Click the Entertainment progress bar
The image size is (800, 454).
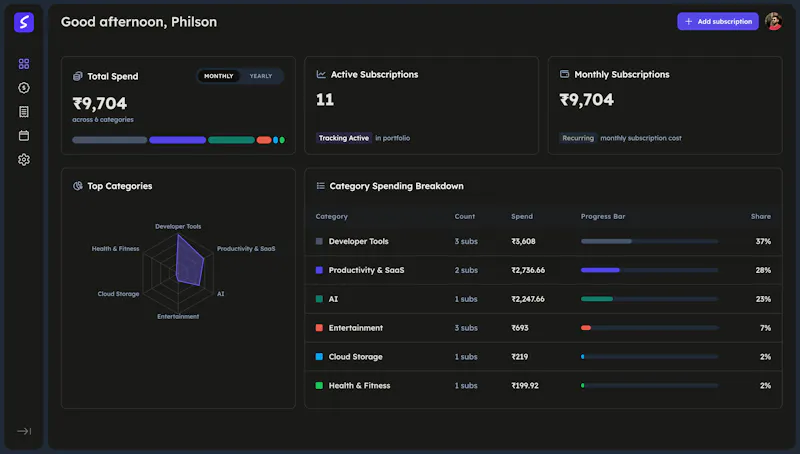click(649, 327)
